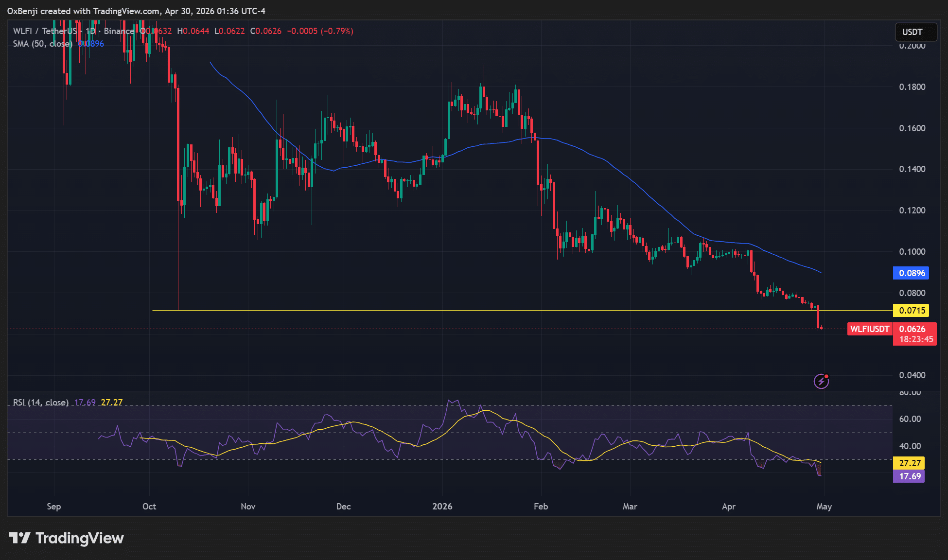The height and width of the screenshot is (560, 948).
Task: Click the 2026 label on time axis
Action: (442, 507)
